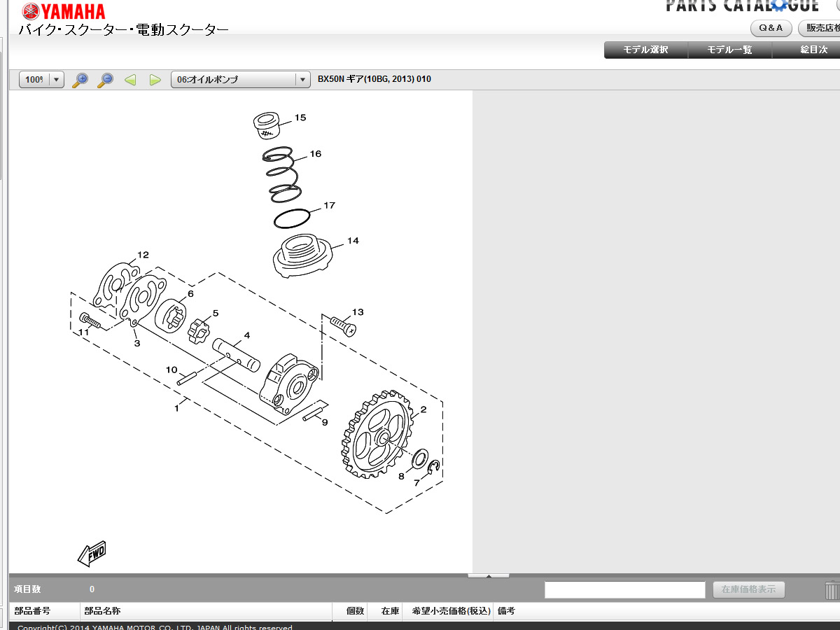The height and width of the screenshot is (630, 840).
Task: Open the モデル一覧 tab
Action: point(729,50)
